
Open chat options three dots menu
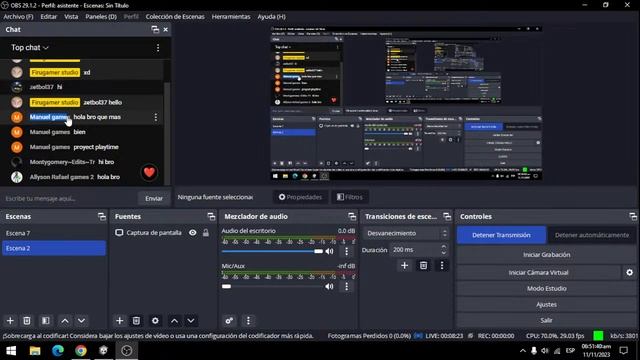pyautogui.click(x=158, y=48)
